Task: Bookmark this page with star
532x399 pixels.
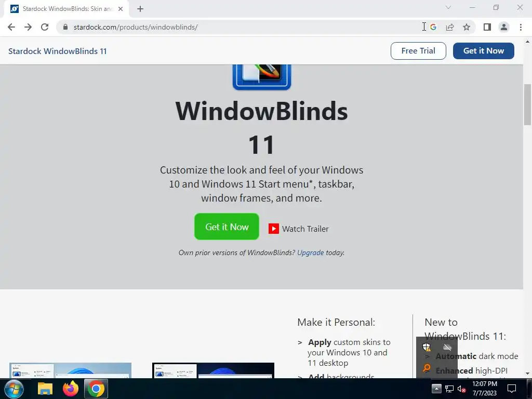Action: coord(467,27)
